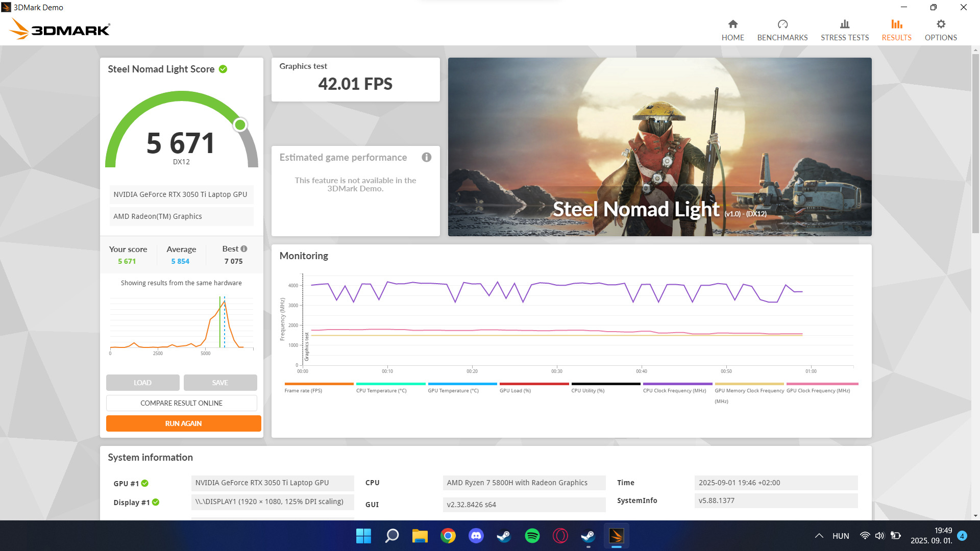
Task: Open the Options gear icon
Action: pos(940,24)
